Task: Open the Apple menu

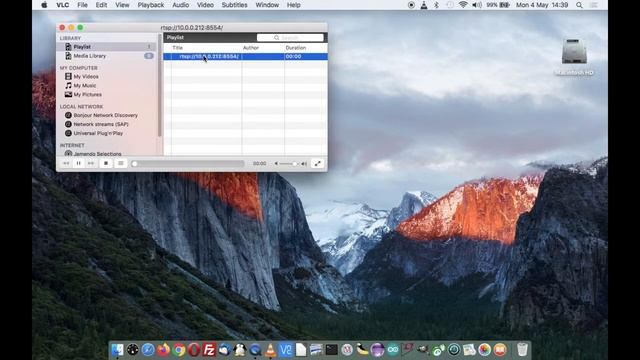Action: coord(44,5)
